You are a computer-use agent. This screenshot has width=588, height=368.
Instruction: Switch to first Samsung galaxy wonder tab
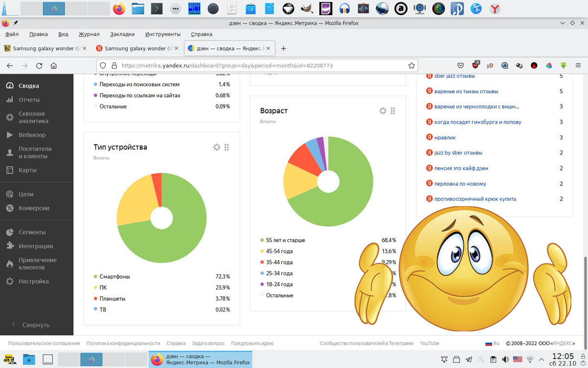pyautogui.click(x=44, y=49)
